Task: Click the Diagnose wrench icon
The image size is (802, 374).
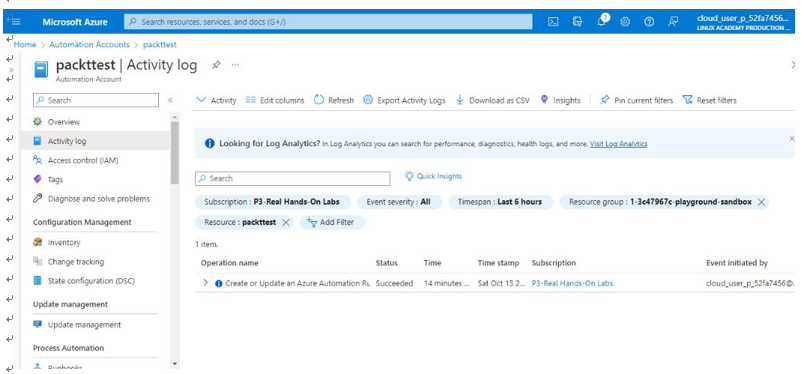Action: tap(37, 199)
